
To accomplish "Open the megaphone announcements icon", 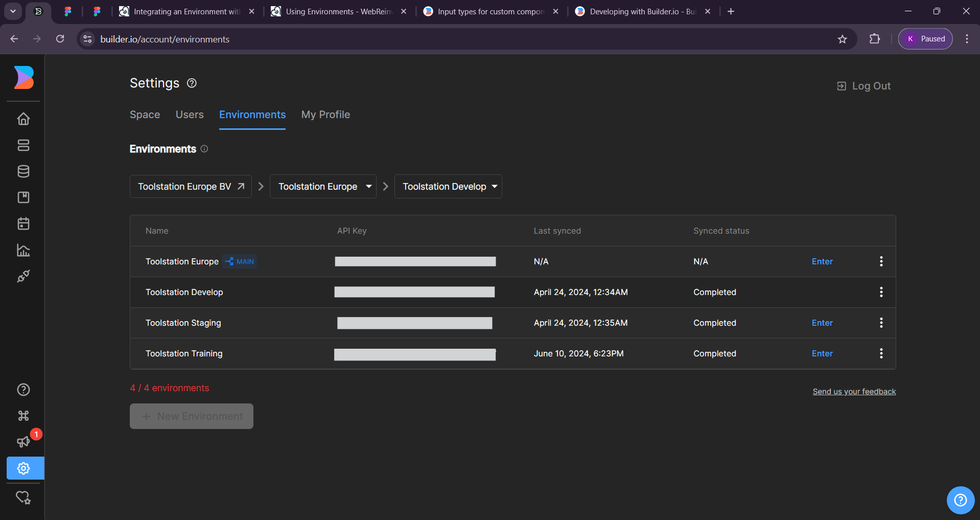I will pyautogui.click(x=24, y=442).
